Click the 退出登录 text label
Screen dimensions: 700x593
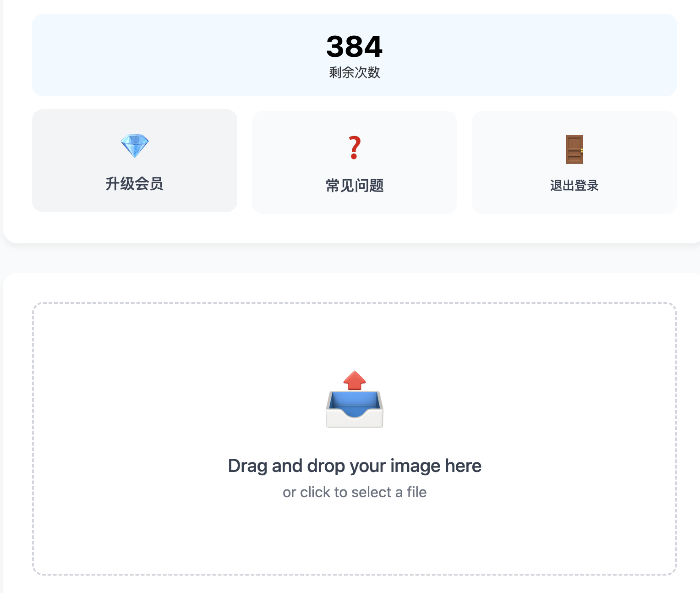[x=574, y=186]
